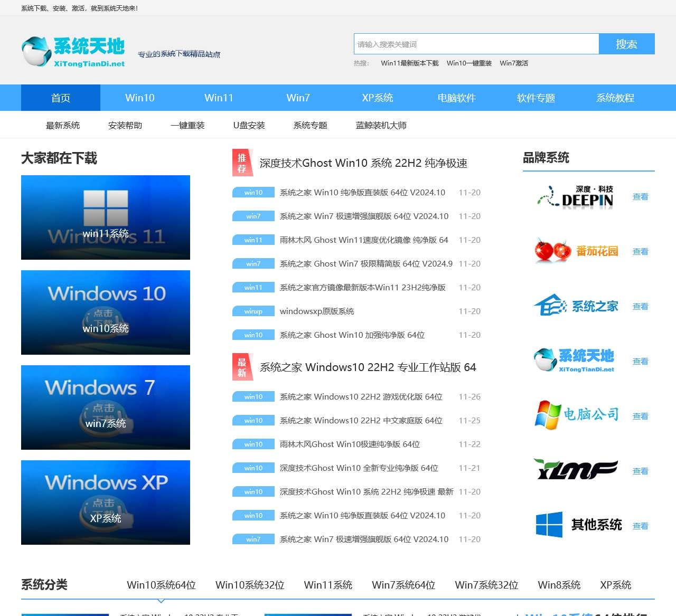Open the 系统教程 nav tab

pyautogui.click(x=615, y=98)
